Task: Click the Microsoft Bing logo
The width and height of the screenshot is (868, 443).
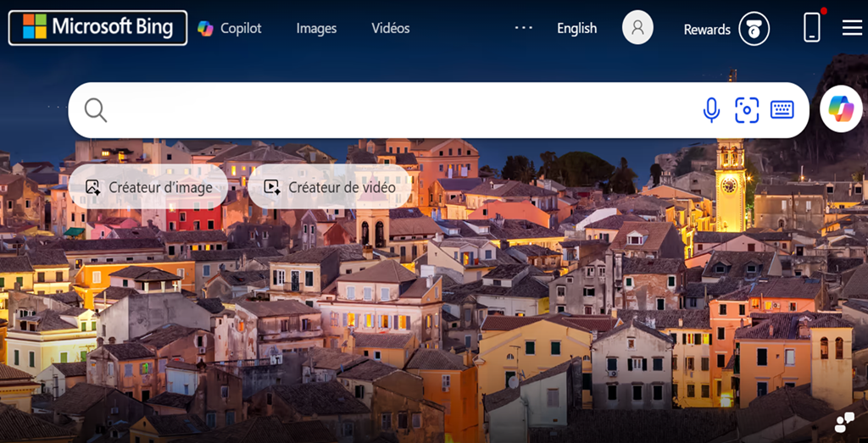Action: [x=97, y=27]
